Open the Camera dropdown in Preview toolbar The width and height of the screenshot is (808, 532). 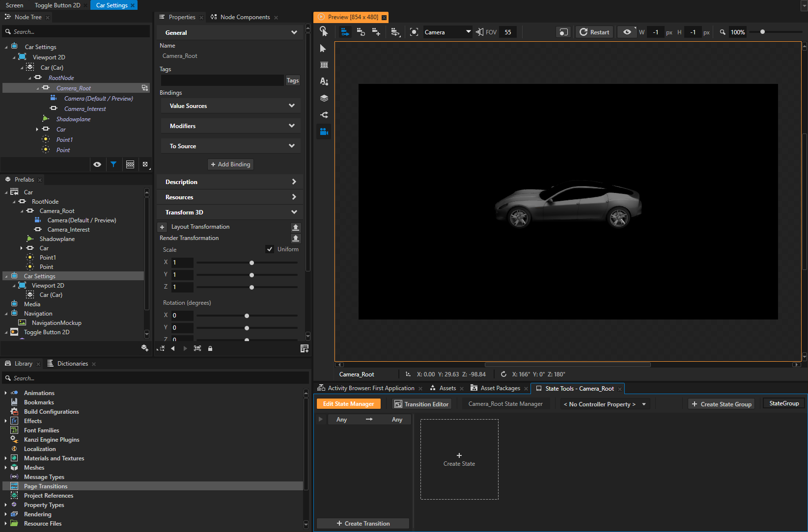[x=447, y=31]
